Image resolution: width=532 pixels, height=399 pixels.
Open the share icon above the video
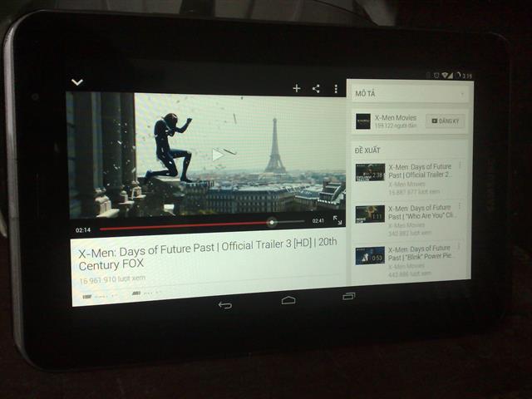point(316,89)
